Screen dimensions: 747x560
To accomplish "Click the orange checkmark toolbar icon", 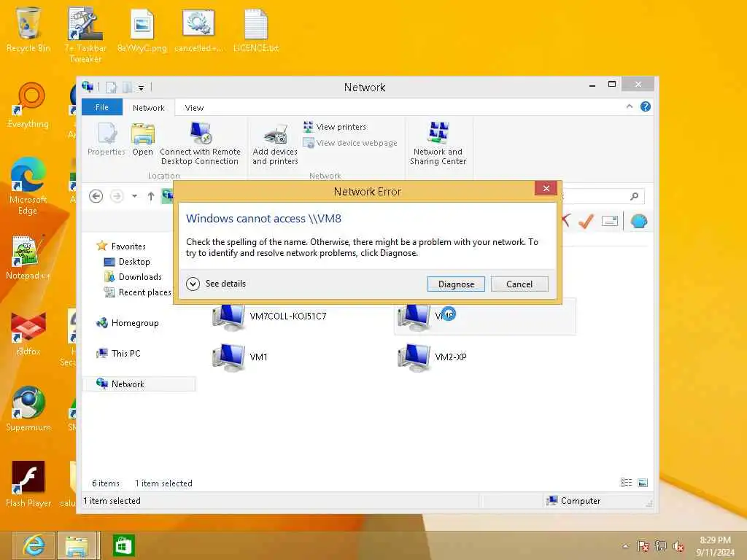I will point(587,221).
